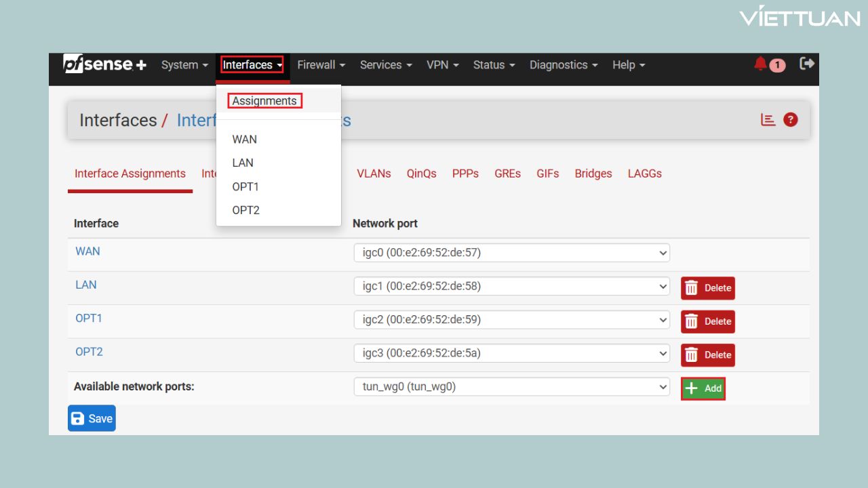Select OPT1 in the Interfaces dropdown menu
This screenshot has width=868, height=488.
click(245, 186)
